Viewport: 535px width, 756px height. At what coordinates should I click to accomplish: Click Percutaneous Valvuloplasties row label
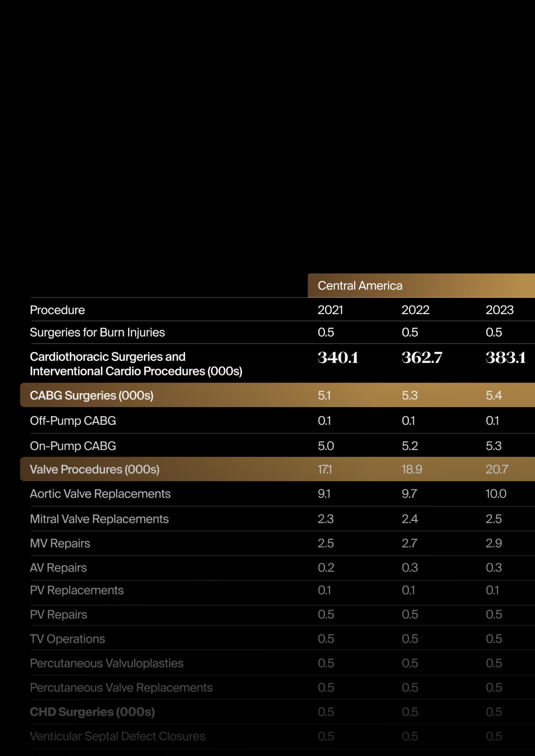[106, 663]
